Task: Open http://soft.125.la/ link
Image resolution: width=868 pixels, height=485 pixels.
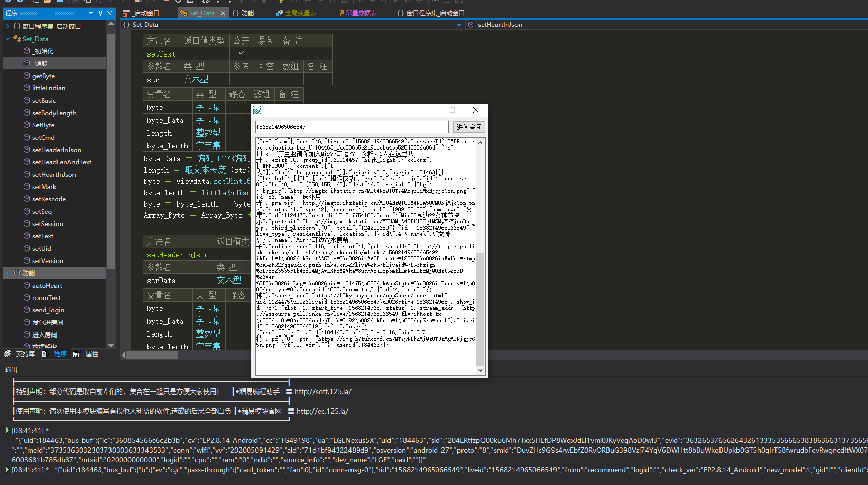Action: [x=323, y=391]
